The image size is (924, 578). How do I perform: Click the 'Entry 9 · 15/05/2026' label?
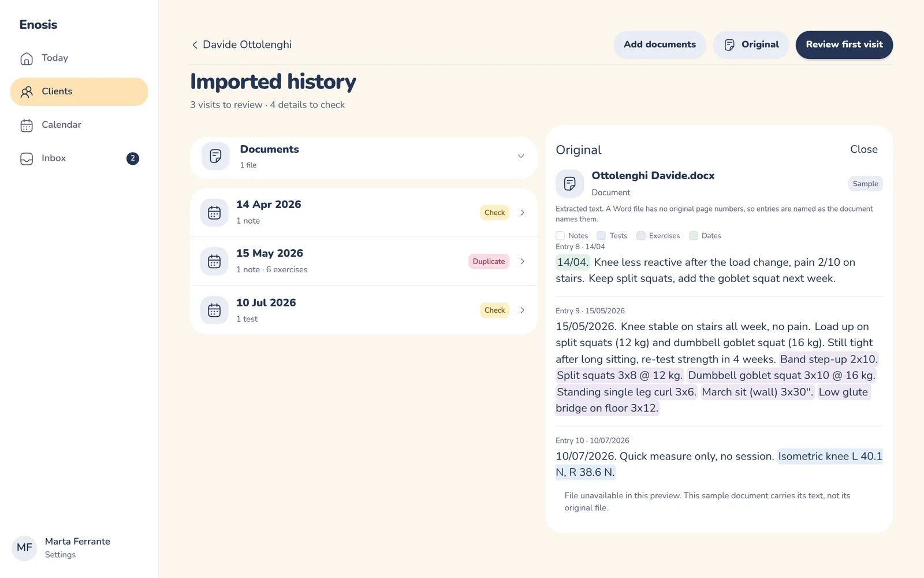(x=590, y=311)
